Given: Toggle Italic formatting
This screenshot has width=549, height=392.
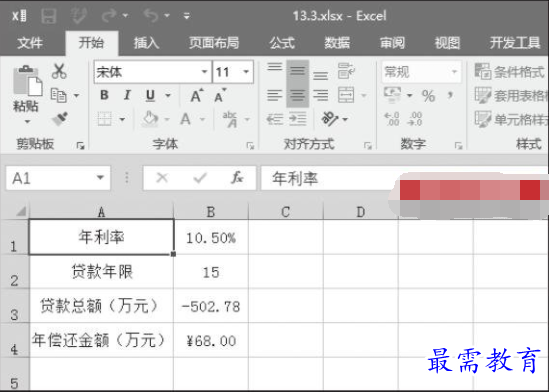Looking at the screenshot, I should pos(127,95).
